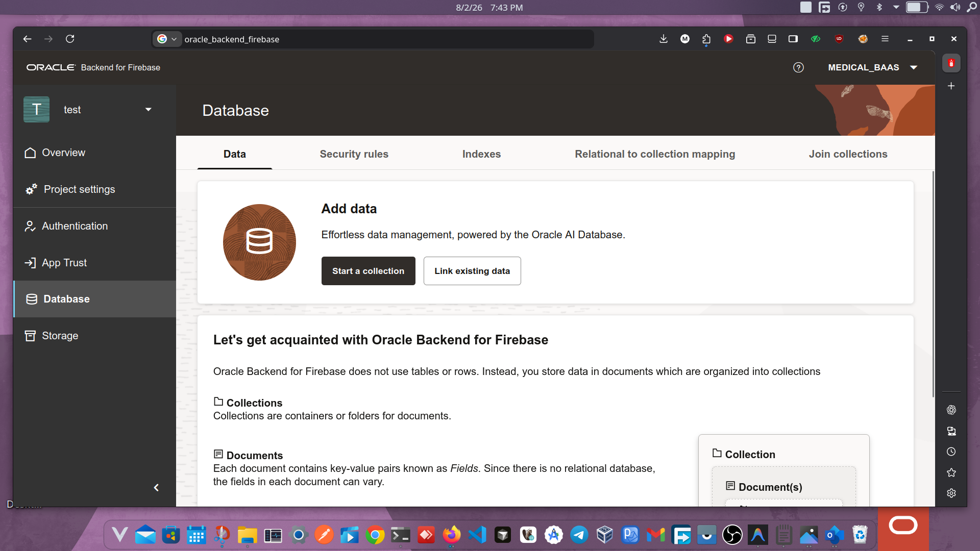Open the history clock icon in the side panel
Viewport: 980px width, 551px height.
point(951,452)
